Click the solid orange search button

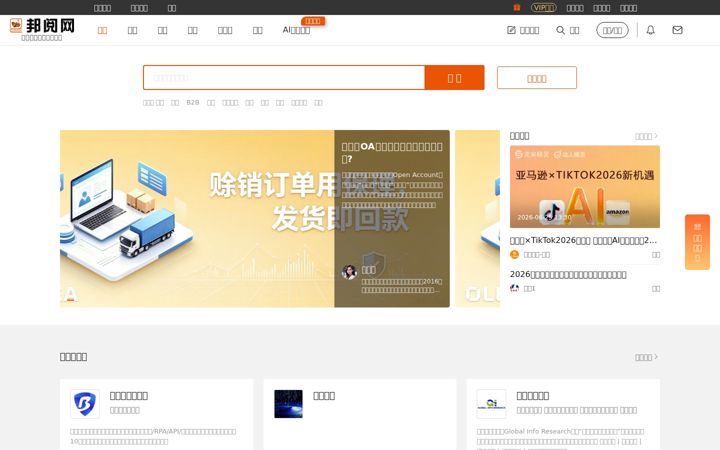coord(454,78)
